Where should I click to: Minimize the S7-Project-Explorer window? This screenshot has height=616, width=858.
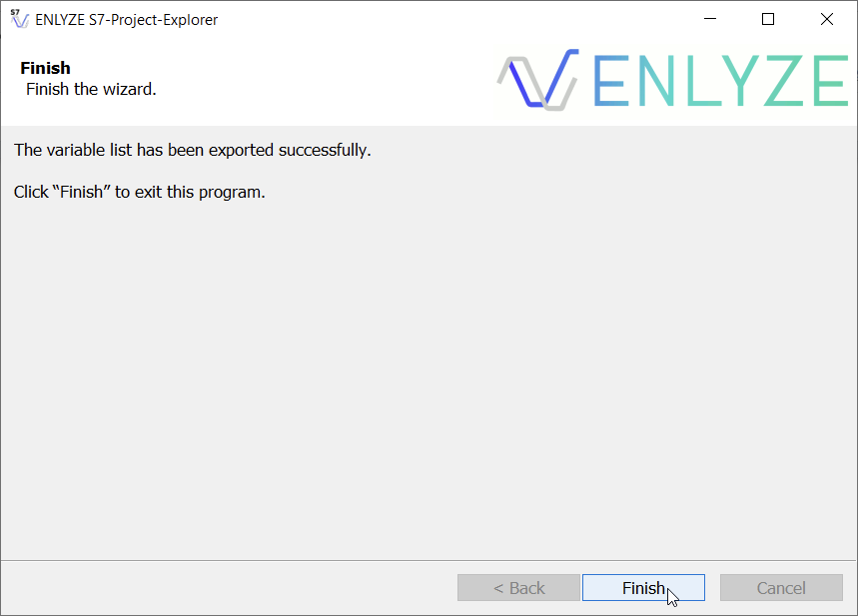point(709,18)
